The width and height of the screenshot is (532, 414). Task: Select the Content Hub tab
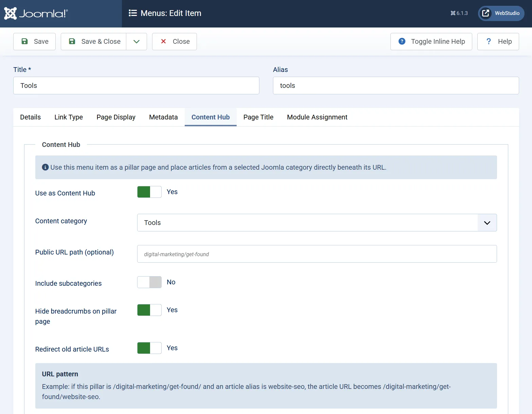[x=210, y=117]
